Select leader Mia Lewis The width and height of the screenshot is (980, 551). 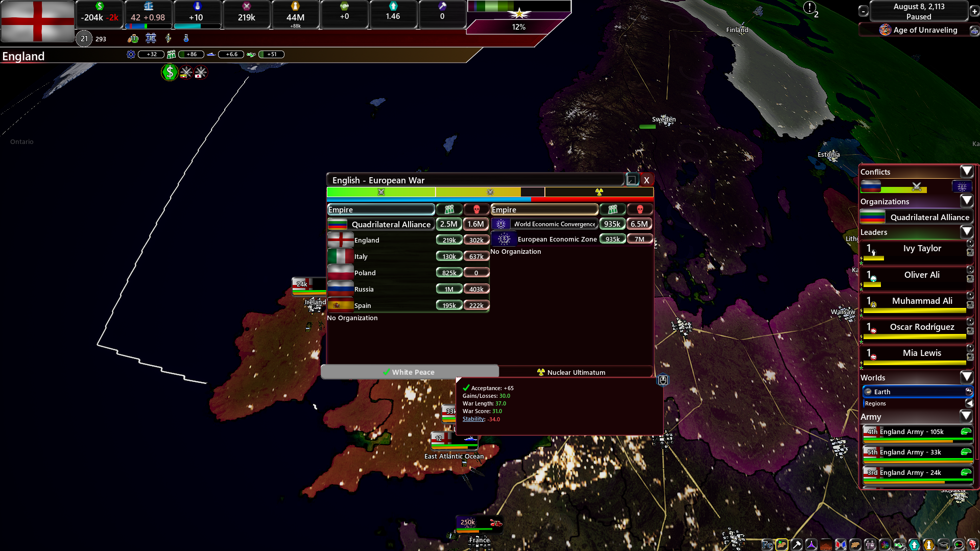[917, 355]
